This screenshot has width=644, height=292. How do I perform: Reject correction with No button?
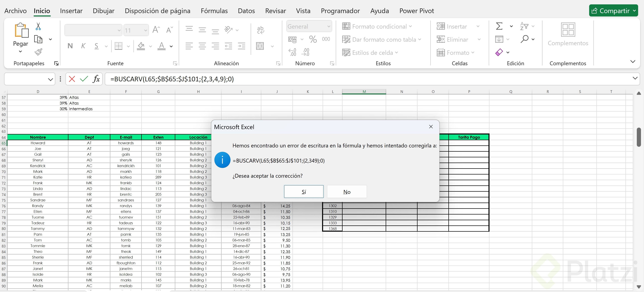pos(347,192)
